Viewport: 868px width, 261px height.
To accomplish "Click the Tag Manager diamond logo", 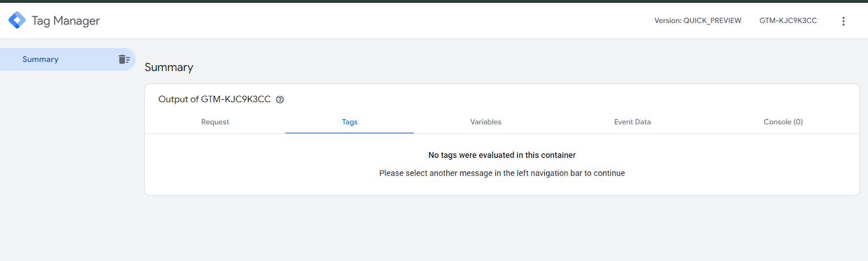I will pos(17,21).
